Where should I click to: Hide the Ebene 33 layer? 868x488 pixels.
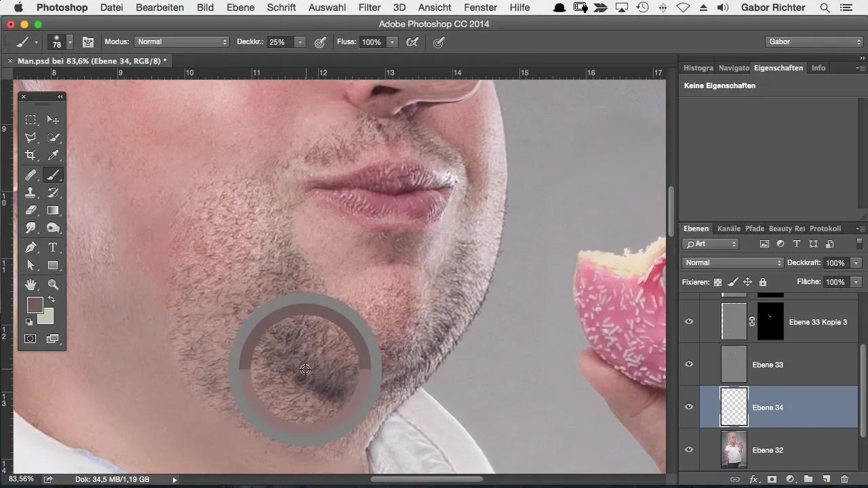click(x=689, y=364)
